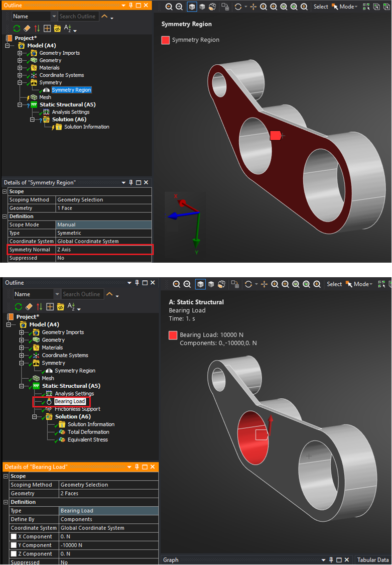Click the Y Component value -10000 N
Screen dimensions: 392x565
[109, 545]
